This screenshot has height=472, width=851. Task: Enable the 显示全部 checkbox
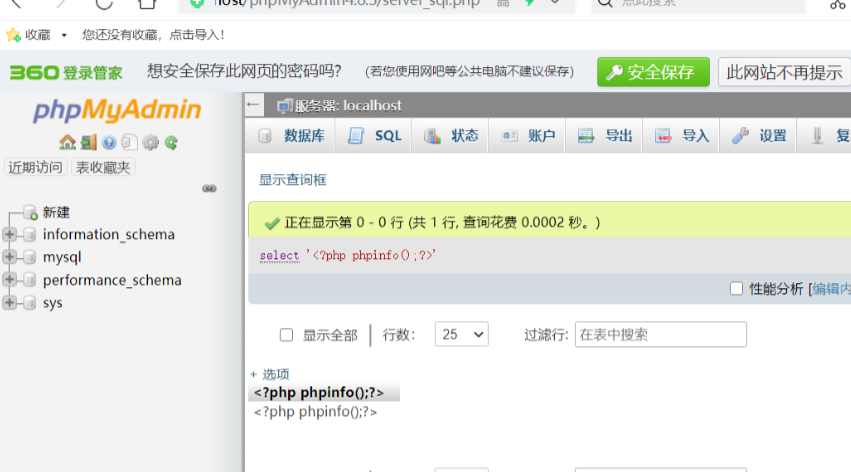[x=286, y=335]
